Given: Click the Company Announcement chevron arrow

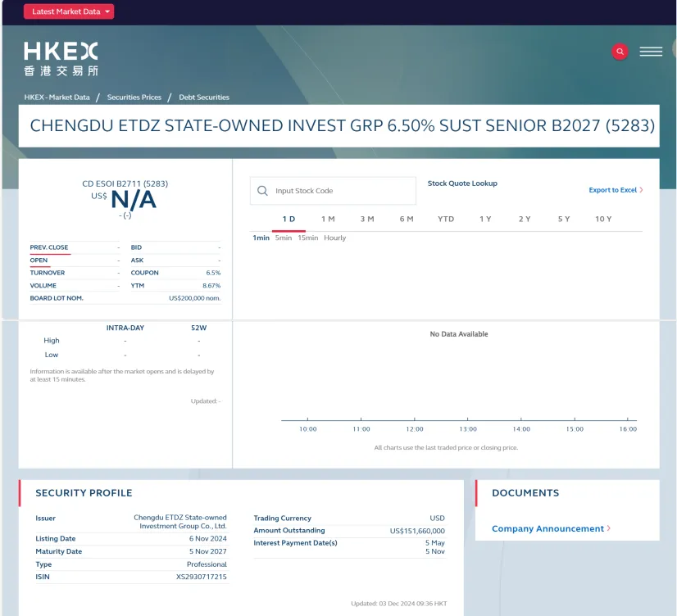Looking at the screenshot, I should pyautogui.click(x=609, y=528).
